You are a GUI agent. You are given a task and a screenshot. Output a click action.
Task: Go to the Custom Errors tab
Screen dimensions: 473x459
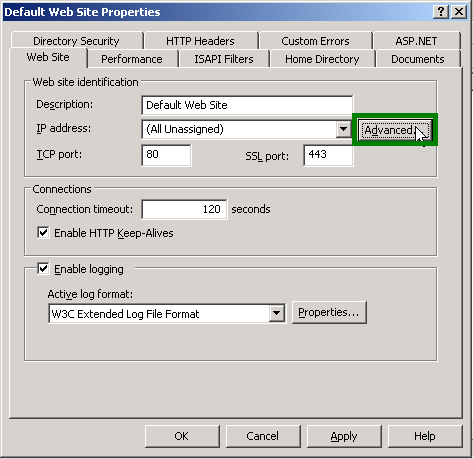(x=315, y=41)
